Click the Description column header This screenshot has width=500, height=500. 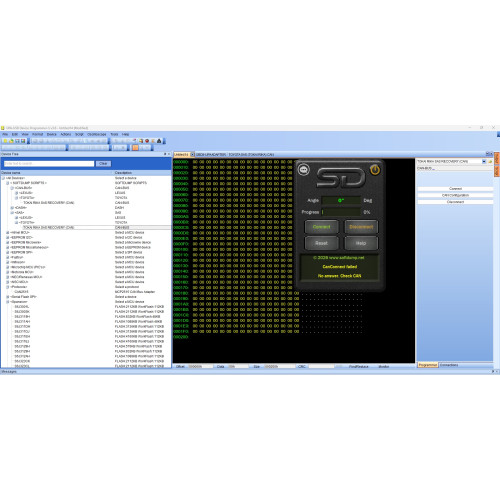pos(142,173)
